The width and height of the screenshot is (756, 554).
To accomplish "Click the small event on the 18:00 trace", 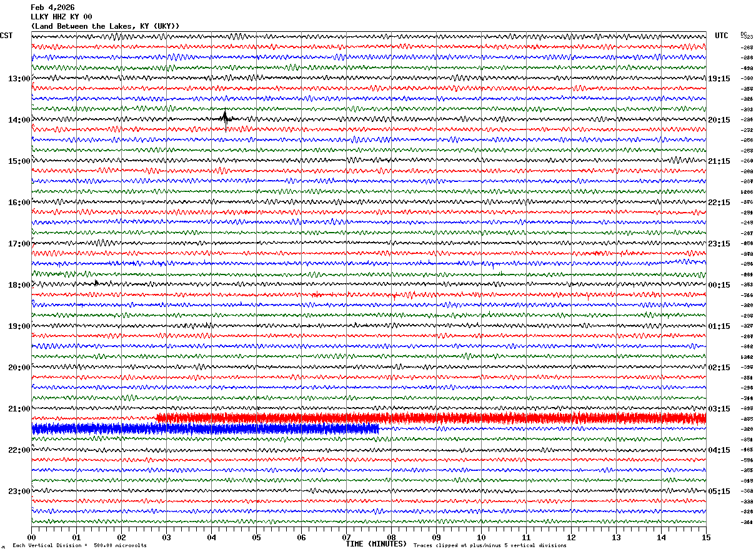I will (96, 283).
